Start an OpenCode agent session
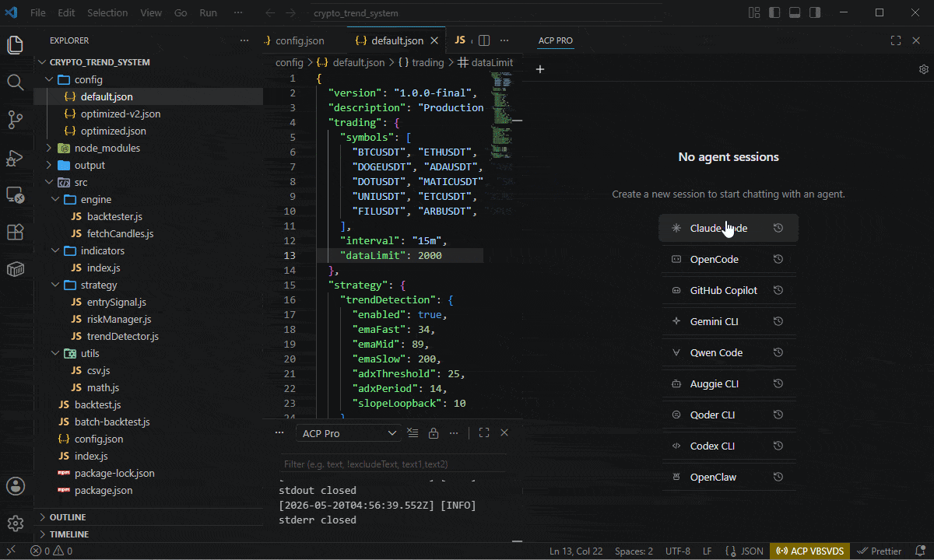Viewport: 934px width, 560px height. pyautogui.click(x=729, y=259)
